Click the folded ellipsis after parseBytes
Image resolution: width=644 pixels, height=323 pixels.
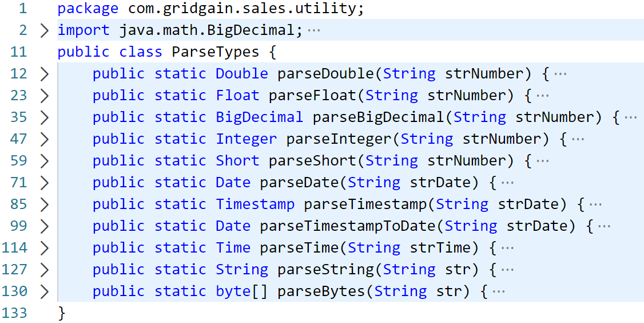pos(499,292)
